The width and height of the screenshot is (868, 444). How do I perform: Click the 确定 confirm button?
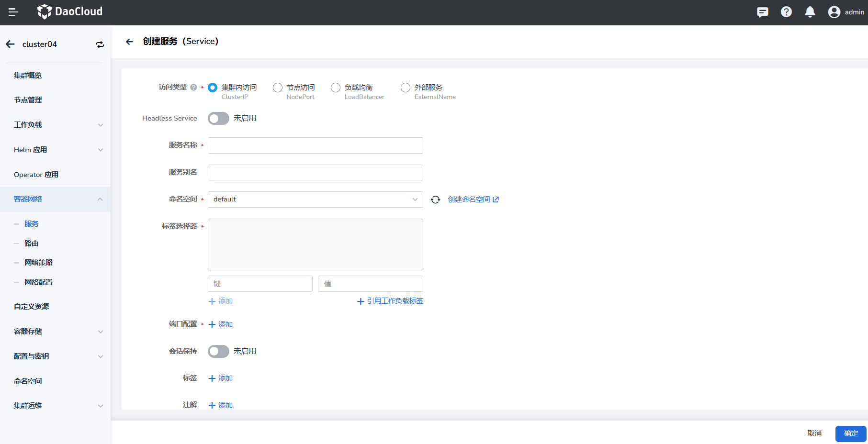pos(850,433)
